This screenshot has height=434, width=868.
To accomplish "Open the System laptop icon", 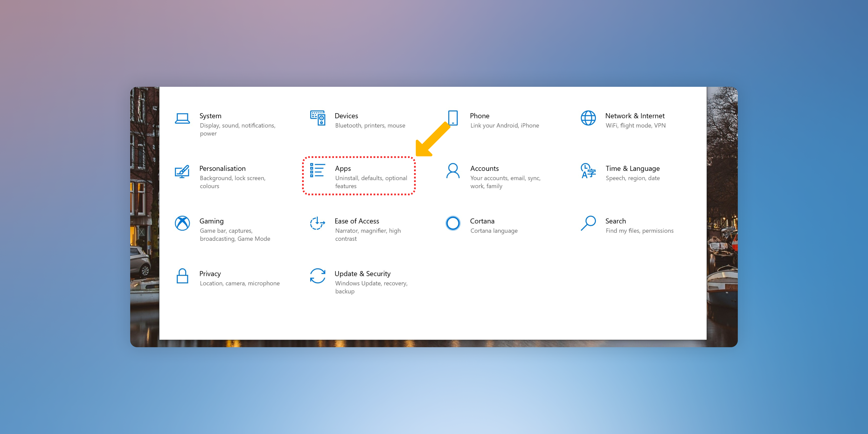I will pyautogui.click(x=182, y=118).
